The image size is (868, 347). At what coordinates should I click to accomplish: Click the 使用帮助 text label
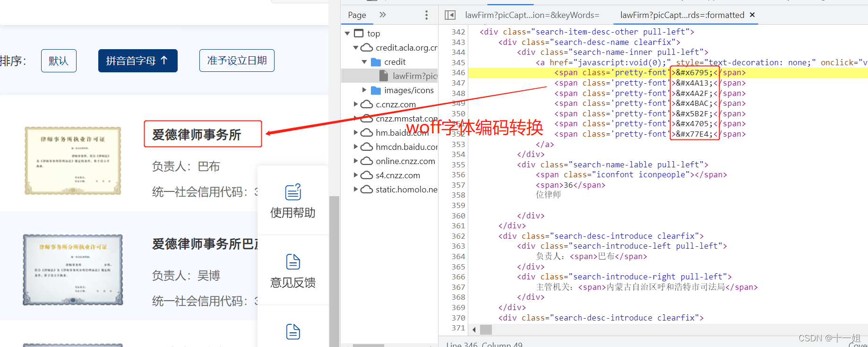pos(293,213)
